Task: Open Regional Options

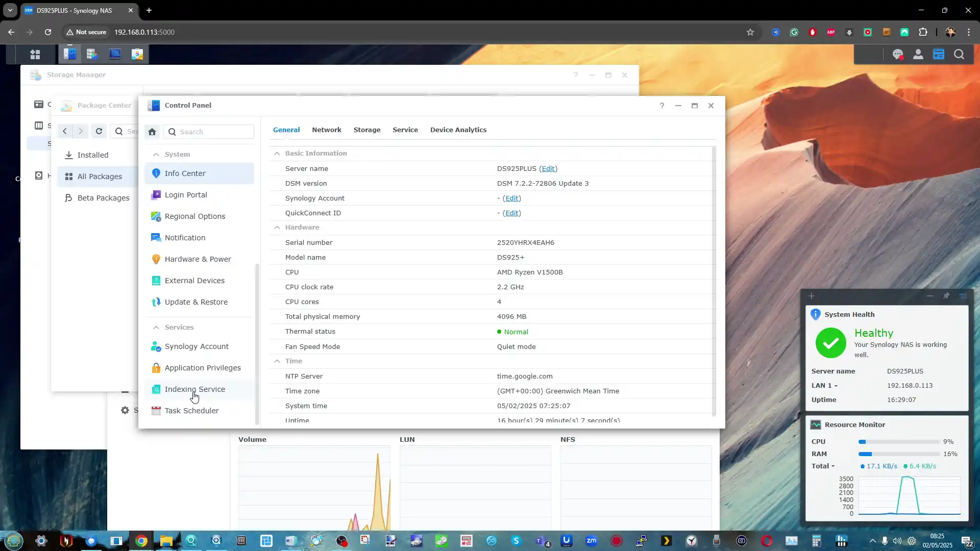Action: pos(199,216)
